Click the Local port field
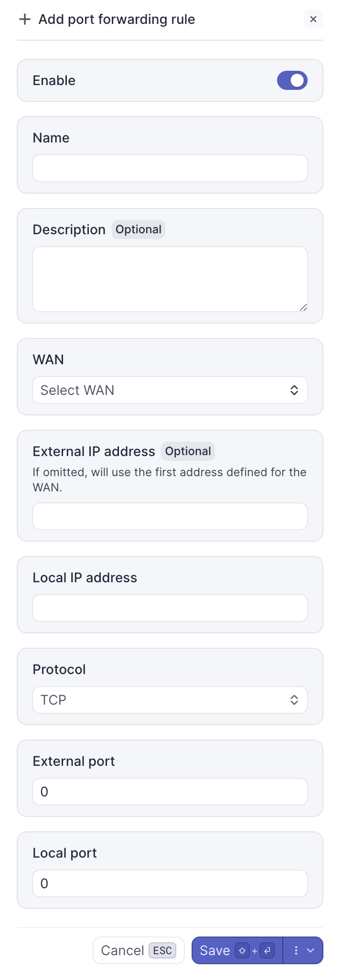Image resolution: width=343 pixels, height=980 pixels. click(x=170, y=883)
